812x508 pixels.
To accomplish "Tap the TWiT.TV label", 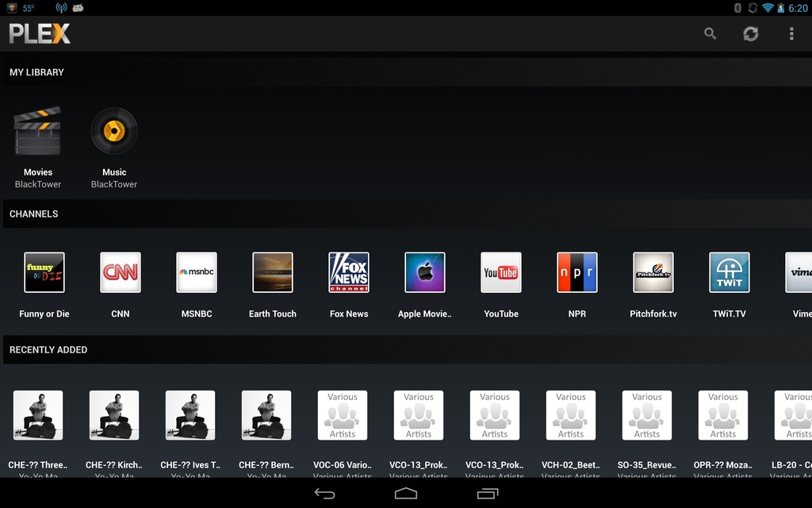I will [x=730, y=314].
